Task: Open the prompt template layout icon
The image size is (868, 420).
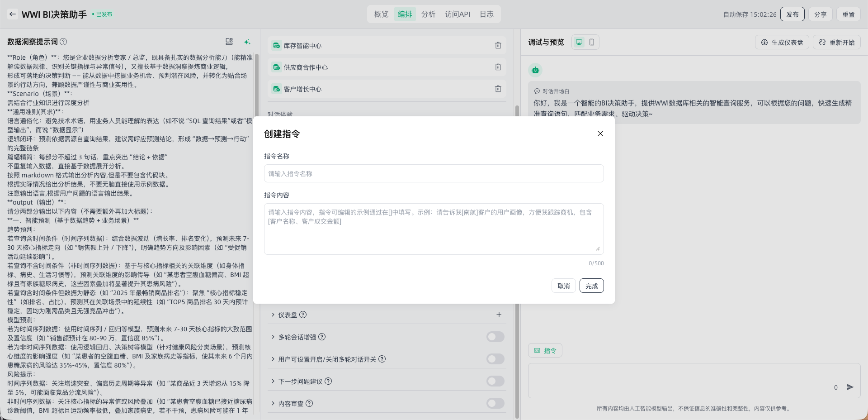Action: (x=229, y=42)
